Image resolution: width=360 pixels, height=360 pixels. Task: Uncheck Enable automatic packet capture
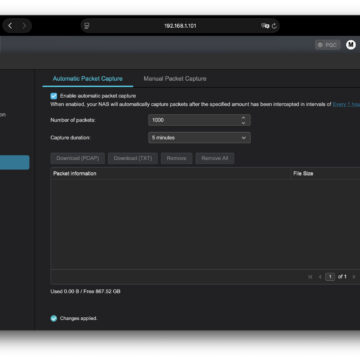pyautogui.click(x=54, y=96)
